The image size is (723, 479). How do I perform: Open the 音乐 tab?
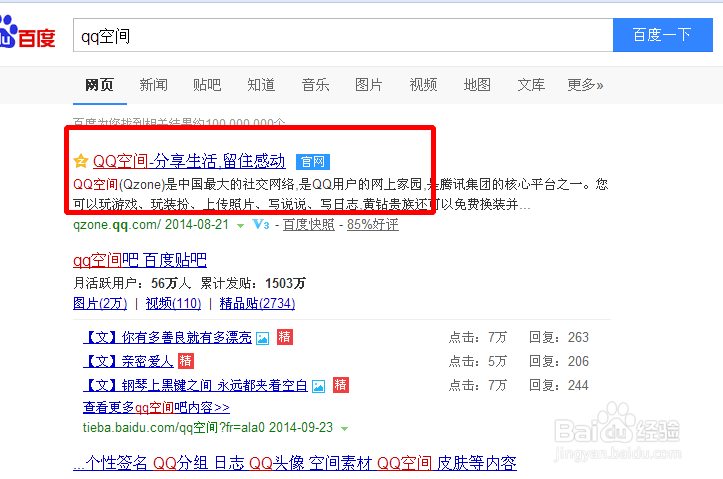click(x=315, y=85)
